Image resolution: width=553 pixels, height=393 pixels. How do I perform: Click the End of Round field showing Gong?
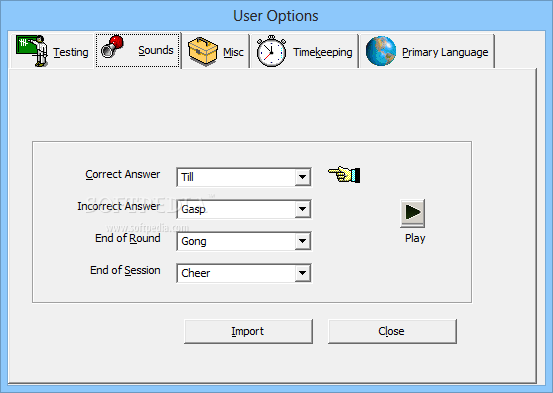(x=244, y=241)
